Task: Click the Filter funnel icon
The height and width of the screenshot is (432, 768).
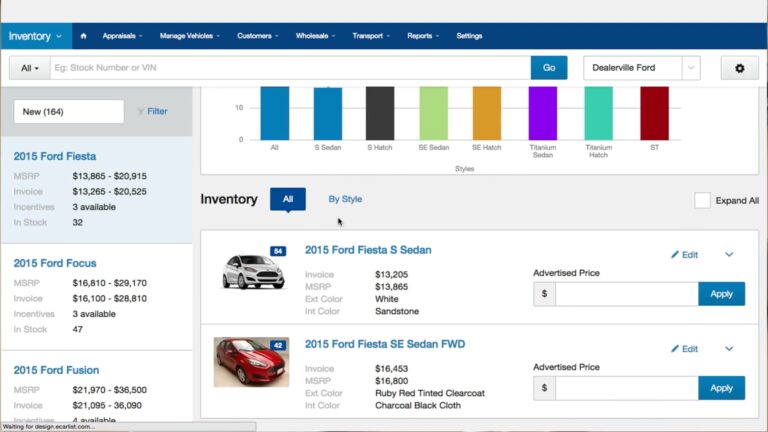Action: coord(141,112)
